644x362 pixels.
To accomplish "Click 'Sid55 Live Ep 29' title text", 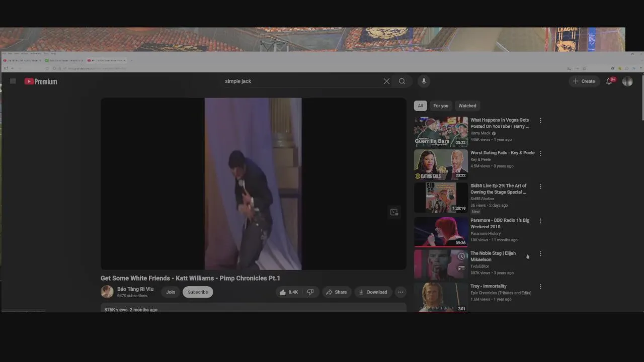I will (499, 189).
